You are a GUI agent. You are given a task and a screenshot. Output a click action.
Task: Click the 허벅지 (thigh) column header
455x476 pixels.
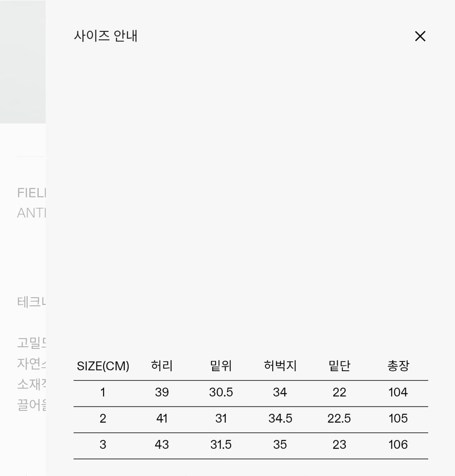click(x=280, y=365)
